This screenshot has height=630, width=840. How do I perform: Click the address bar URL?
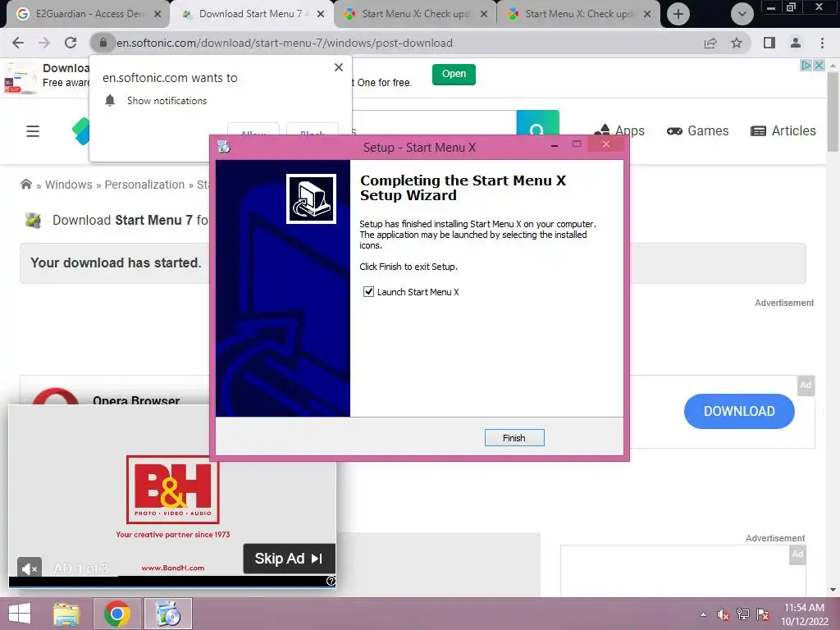(x=285, y=43)
